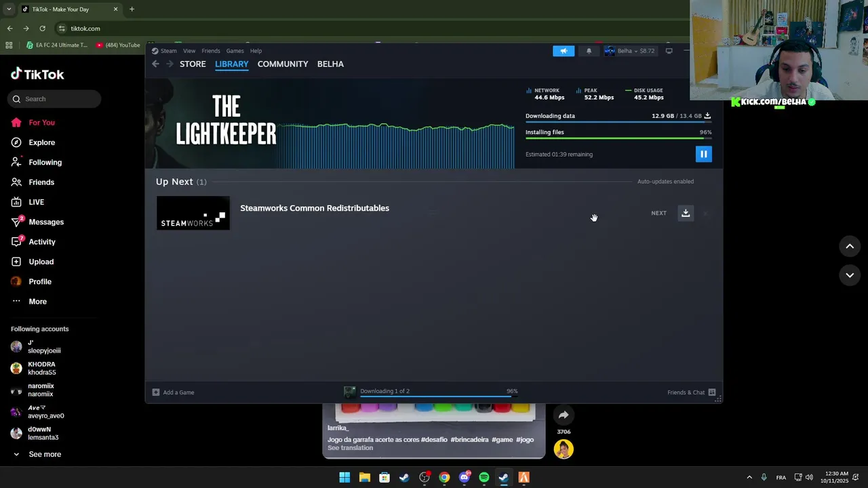Viewport: 868px width, 488px height.
Task: Reload the tiktok.com page
Action: [42, 28]
